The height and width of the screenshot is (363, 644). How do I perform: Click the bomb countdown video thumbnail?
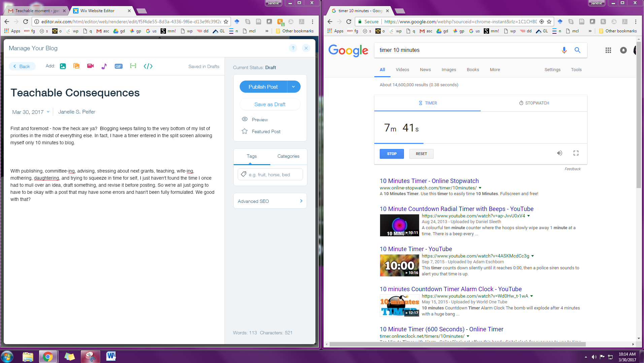[x=399, y=306]
